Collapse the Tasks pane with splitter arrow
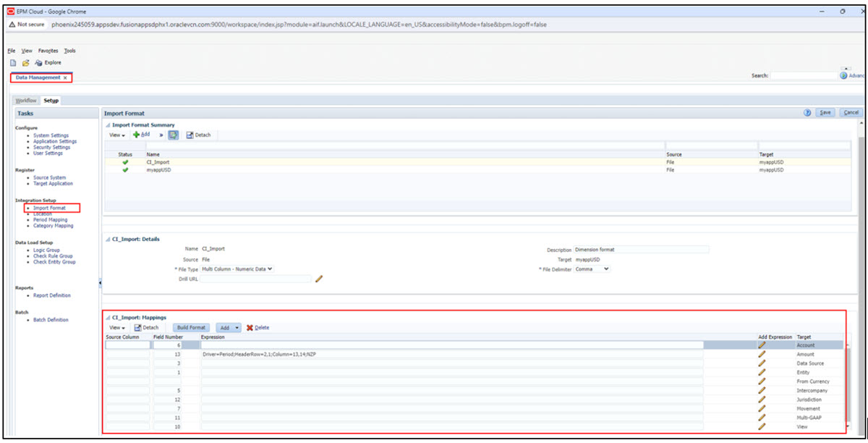The image size is (868, 443). (x=100, y=282)
